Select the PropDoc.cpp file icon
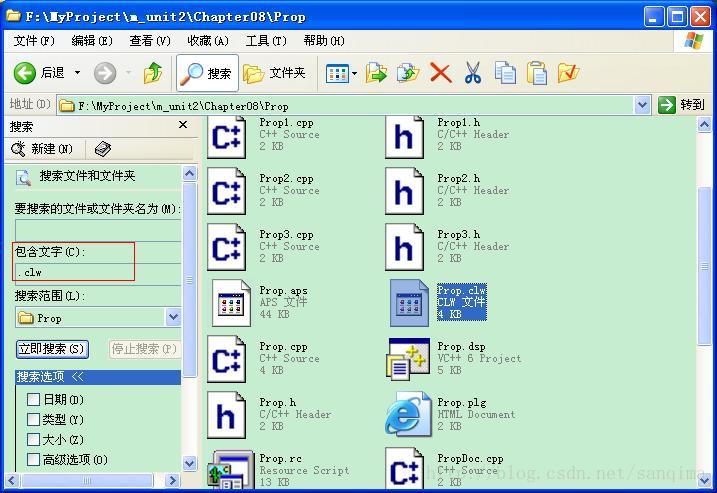Screen dimensions: 717x493 (404, 468)
